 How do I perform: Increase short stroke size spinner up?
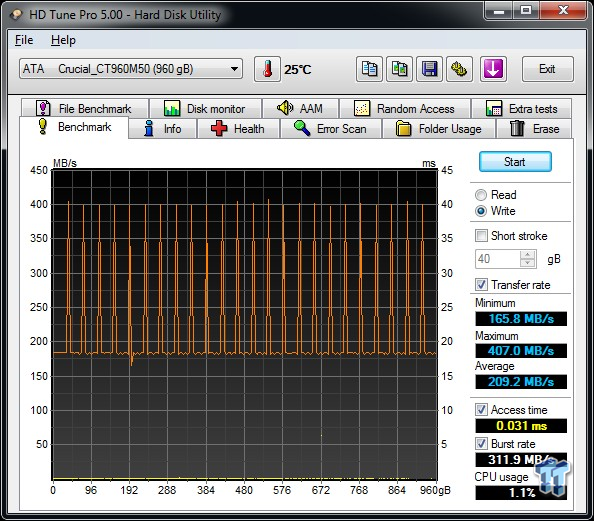(x=528, y=255)
